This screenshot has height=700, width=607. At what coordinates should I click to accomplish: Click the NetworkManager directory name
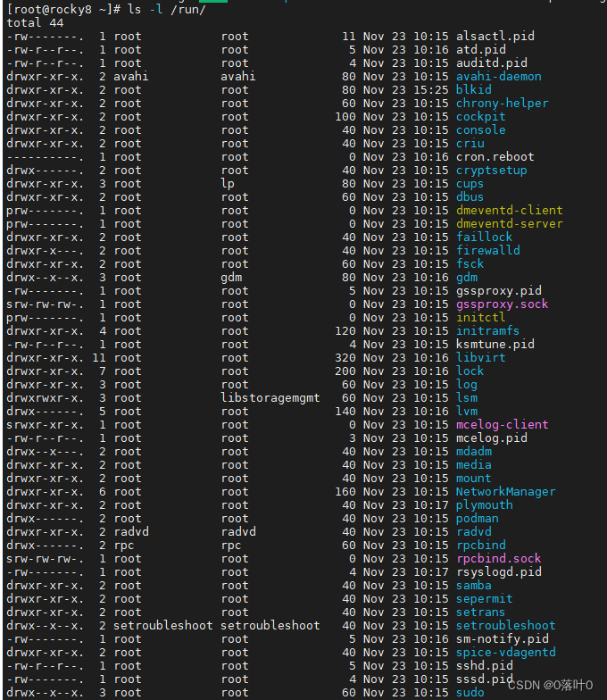(x=505, y=491)
